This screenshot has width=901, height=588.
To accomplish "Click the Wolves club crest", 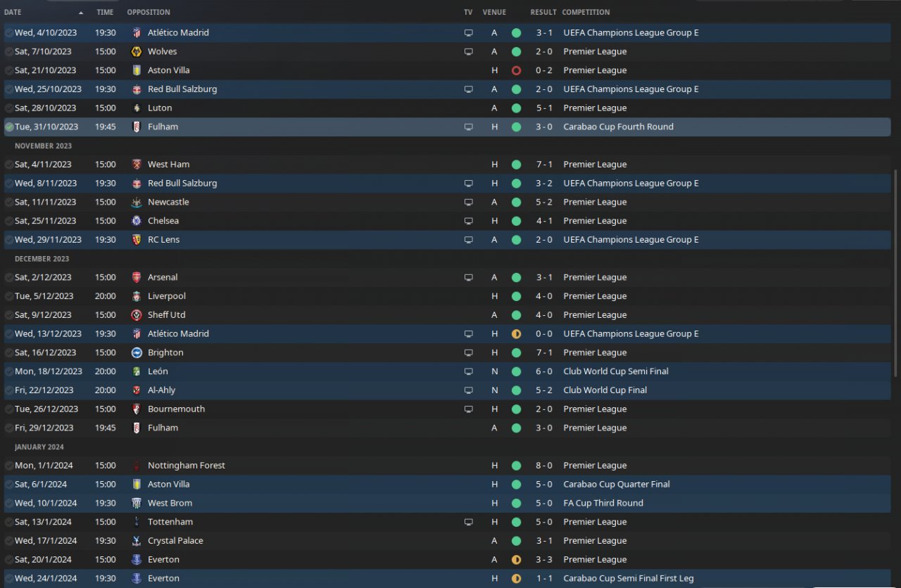I will pyautogui.click(x=137, y=51).
